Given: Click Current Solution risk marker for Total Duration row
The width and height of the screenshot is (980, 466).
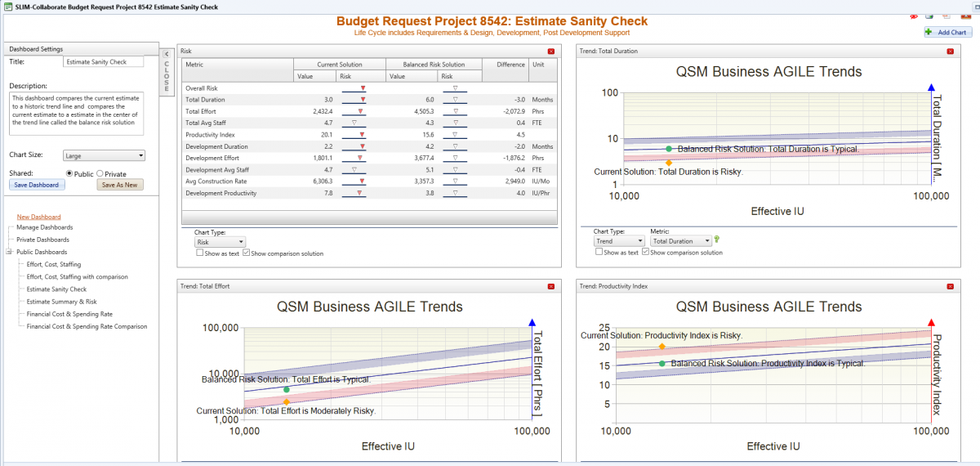Looking at the screenshot, I should (x=363, y=100).
